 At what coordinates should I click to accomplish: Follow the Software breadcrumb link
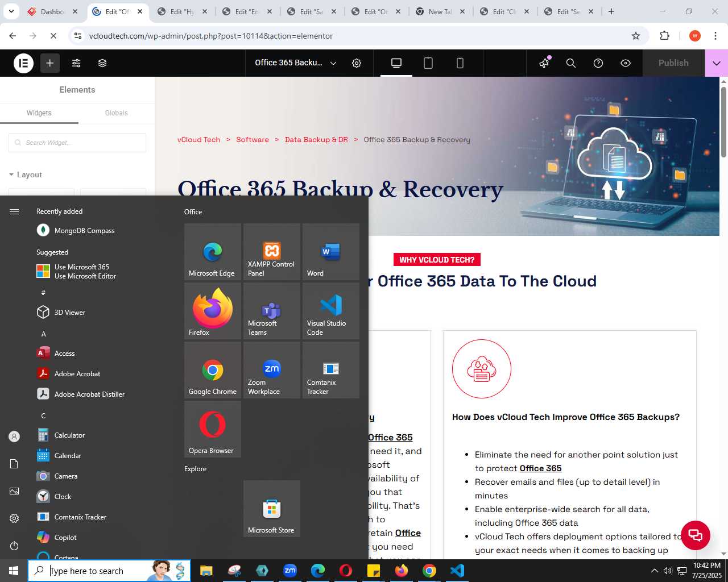(253, 140)
